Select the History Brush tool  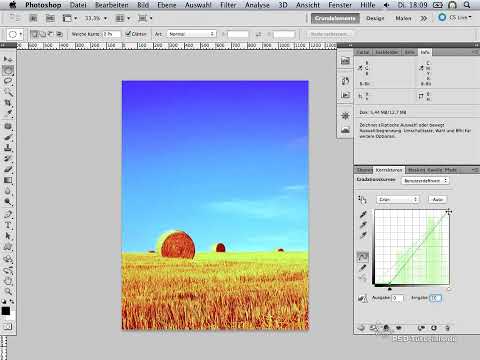click(8, 159)
